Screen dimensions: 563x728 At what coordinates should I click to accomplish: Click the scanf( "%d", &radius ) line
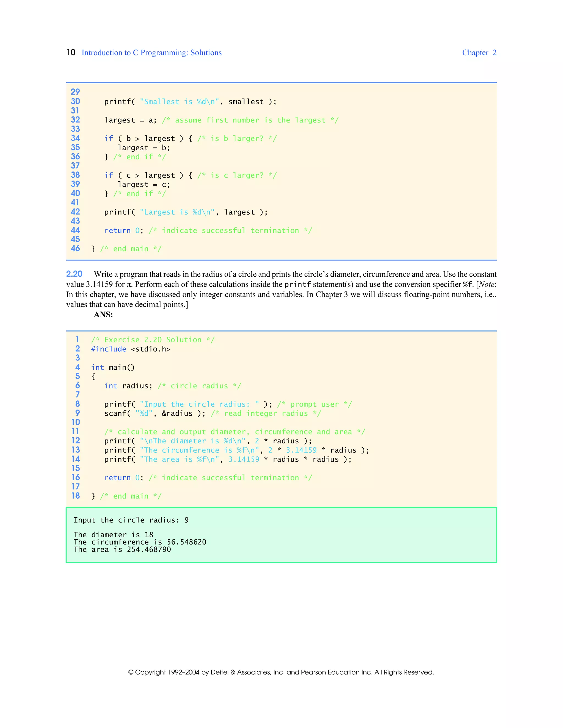(x=213, y=413)
